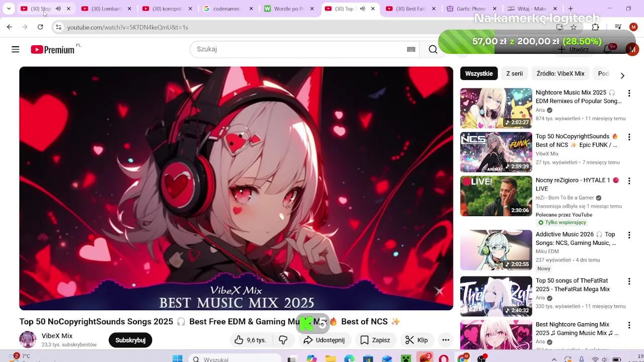Go back in browser history
The height and width of the screenshot is (362, 644).
(10, 27)
